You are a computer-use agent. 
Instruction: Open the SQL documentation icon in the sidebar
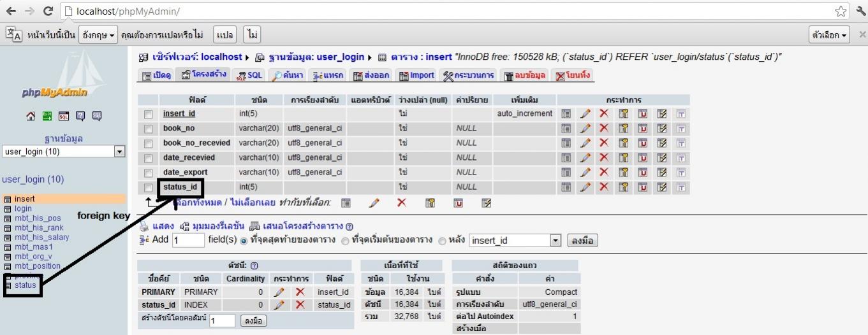point(96,117)
